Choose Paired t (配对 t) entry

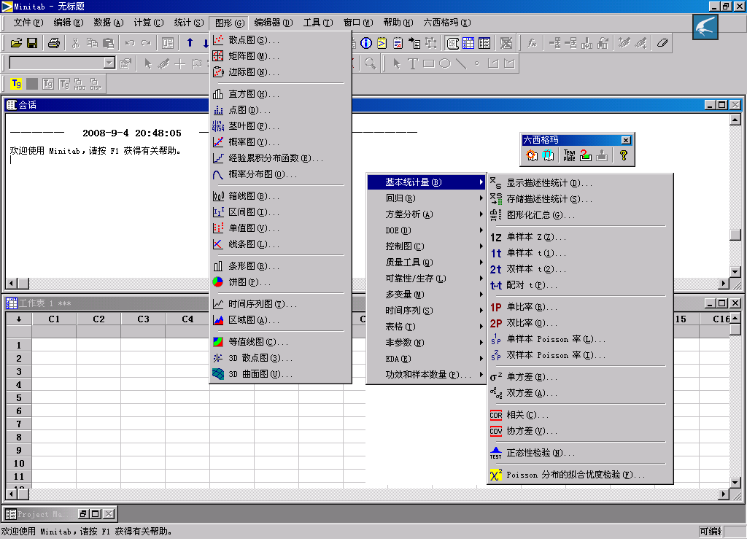[x=580, y=285]
